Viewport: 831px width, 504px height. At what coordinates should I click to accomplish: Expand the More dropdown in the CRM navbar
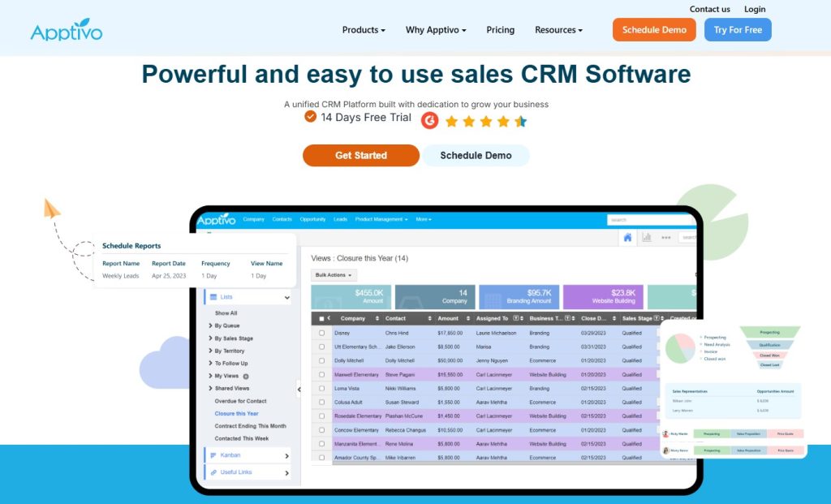(x=424, y=219)
